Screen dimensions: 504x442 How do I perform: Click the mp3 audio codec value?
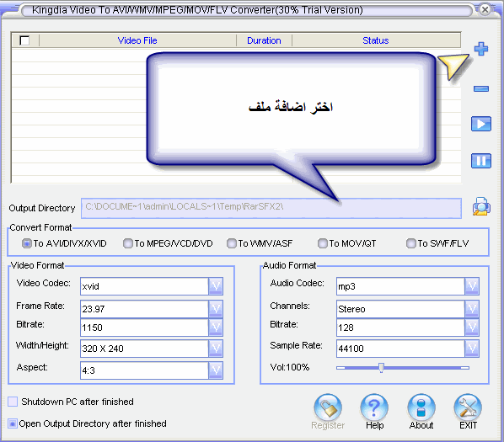point(346,286)
